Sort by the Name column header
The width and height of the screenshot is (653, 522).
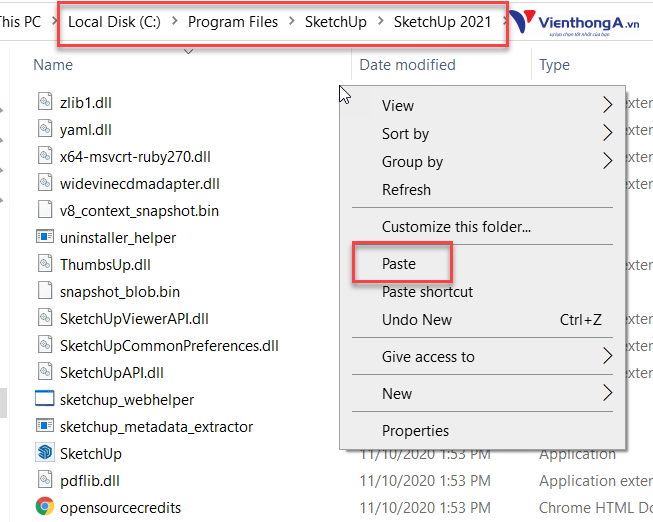coord(53,65)
